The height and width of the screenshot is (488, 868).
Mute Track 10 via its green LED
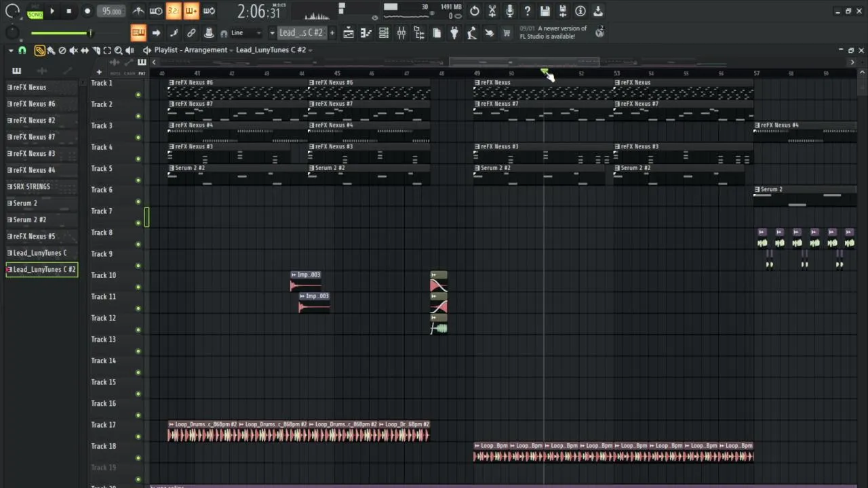click(x=138, y=287)
